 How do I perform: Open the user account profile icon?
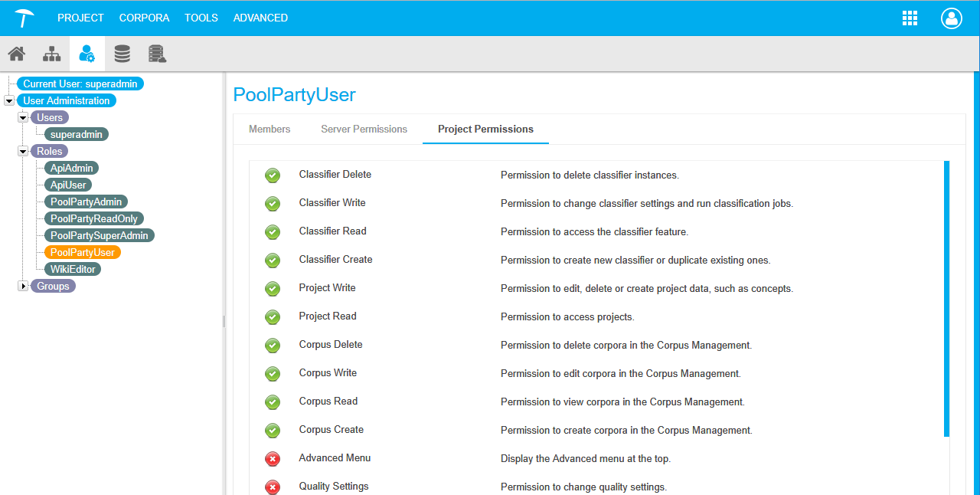click(952, 18)
